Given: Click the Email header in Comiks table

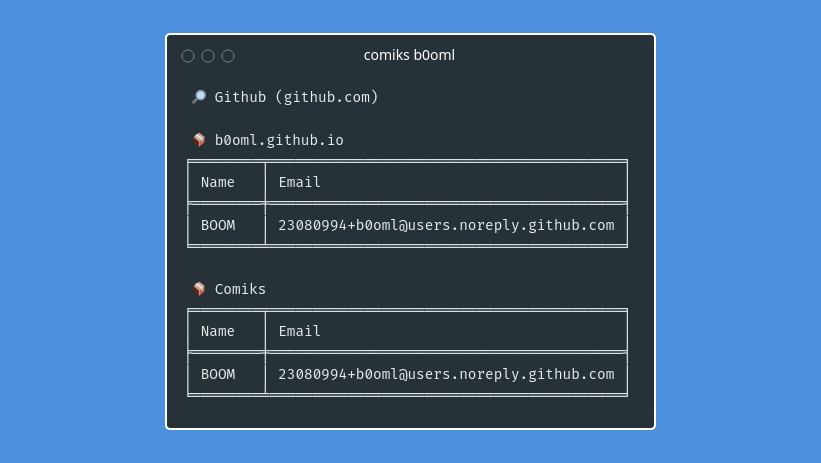Looking at the screenshot, I should (299, 331).
